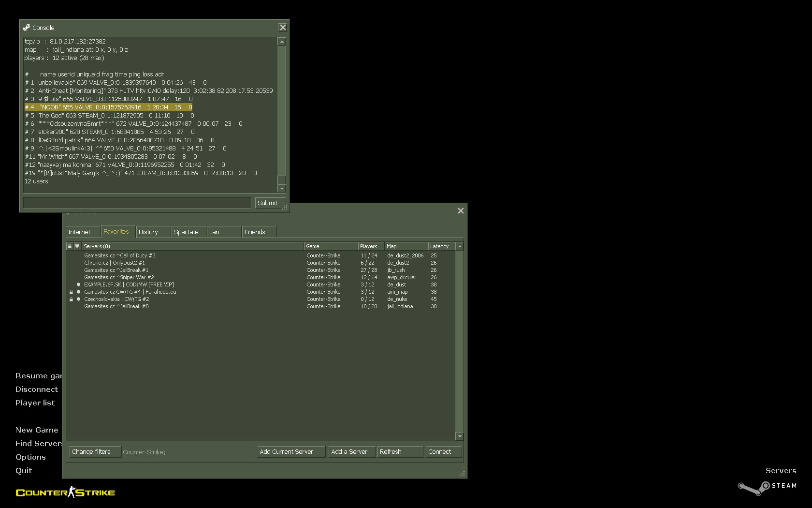Click lock icon on Czechoslovakia CW/TG #2 row

coord(71,299)
